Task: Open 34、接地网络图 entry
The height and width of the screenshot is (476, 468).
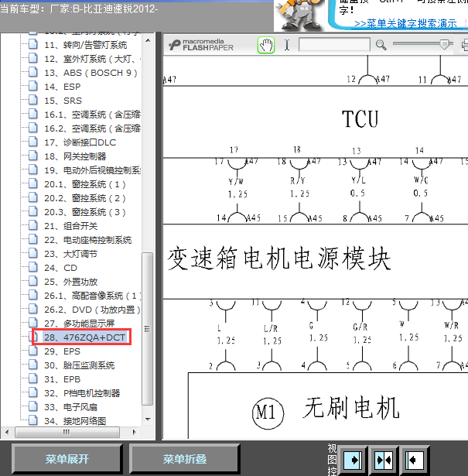Action: (75, 421)
